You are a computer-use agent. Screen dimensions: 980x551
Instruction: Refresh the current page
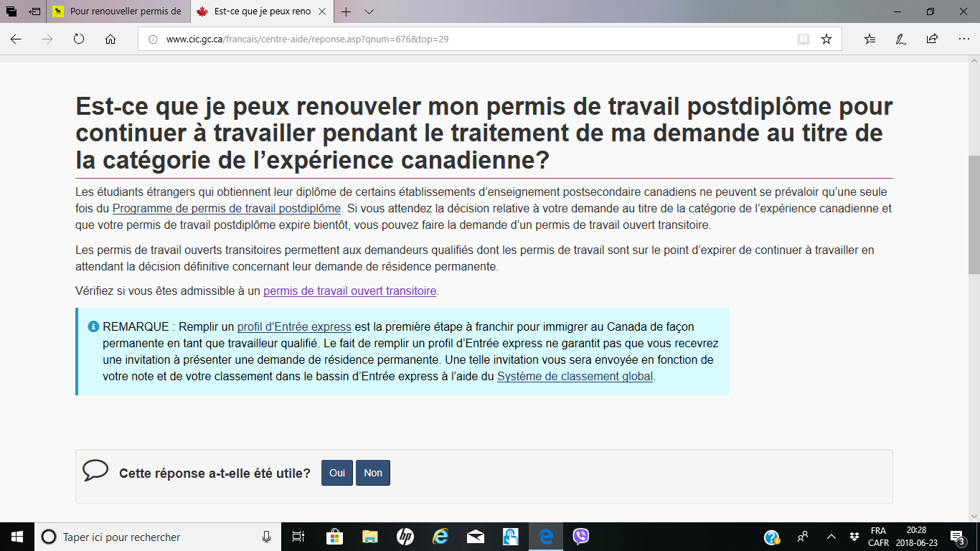click(x=79, y=39)
